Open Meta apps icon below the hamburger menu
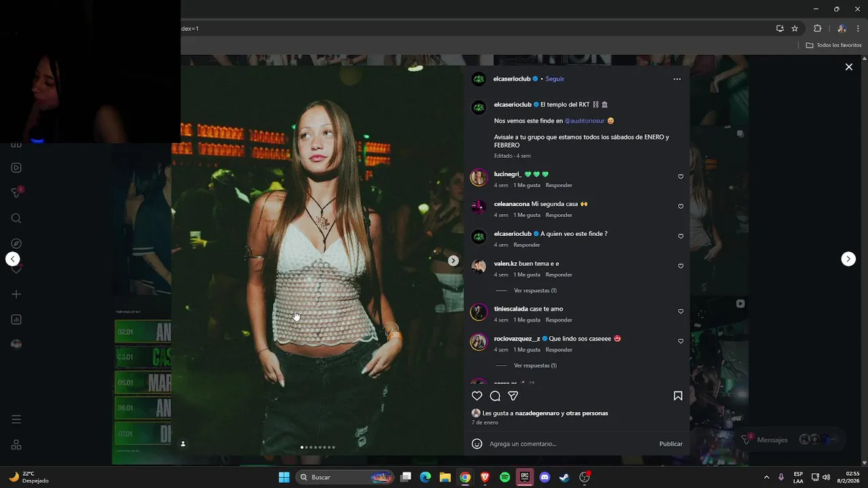The width and height of the screenshot is (868, 488). coord(16,445)
